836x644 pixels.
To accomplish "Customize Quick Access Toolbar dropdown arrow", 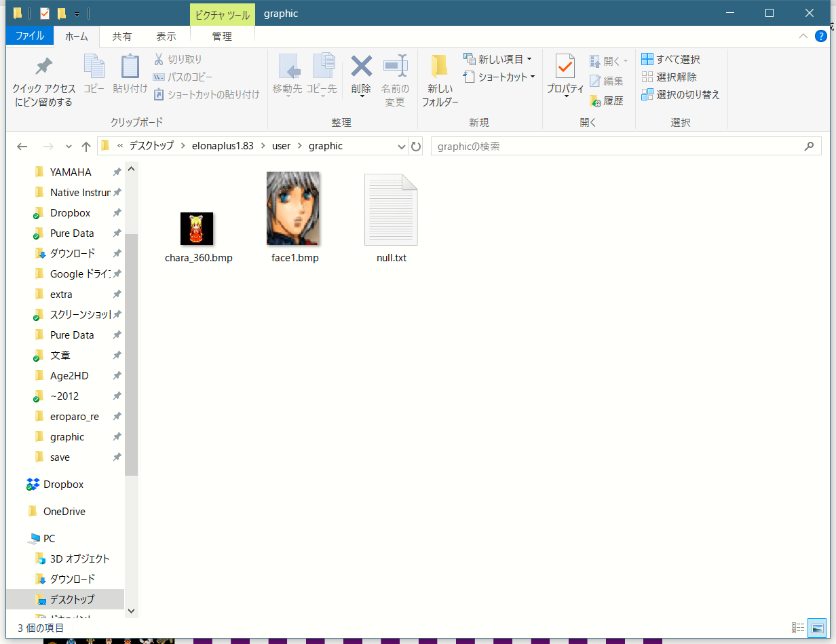I will coord(77,14).
